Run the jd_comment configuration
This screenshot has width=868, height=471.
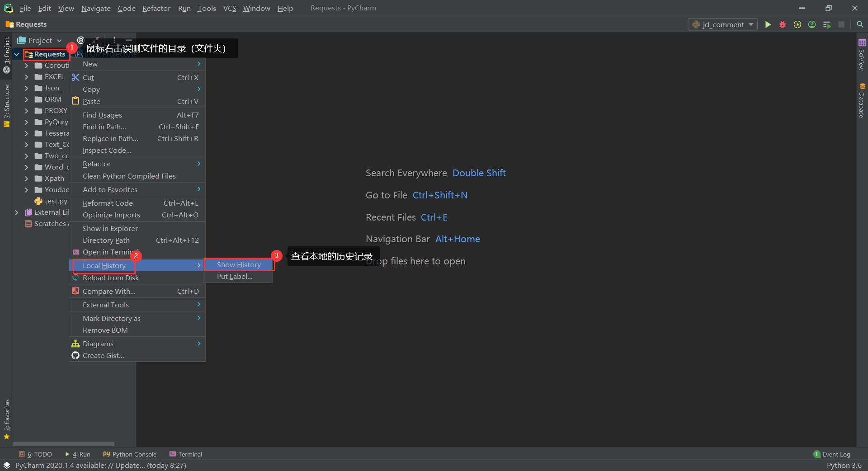pyautogui.click(x=768, y=25)
